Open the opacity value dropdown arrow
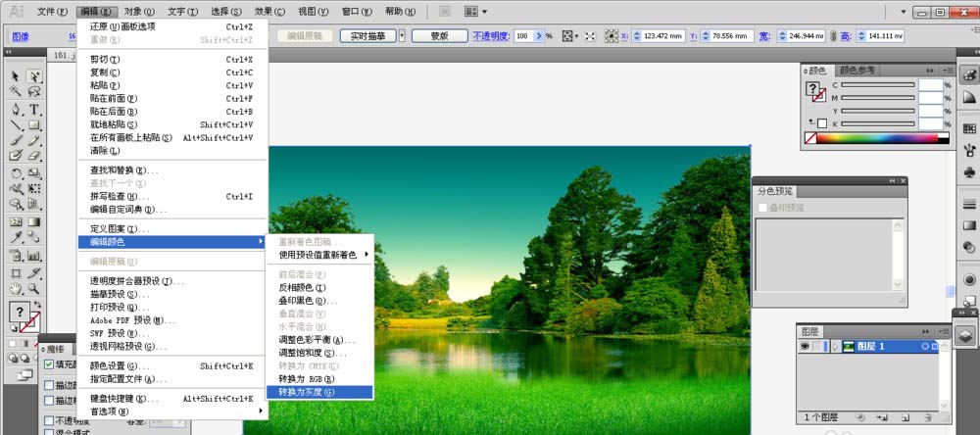The height and width of the screenshot is (435, 980). [x=539, y=36]
